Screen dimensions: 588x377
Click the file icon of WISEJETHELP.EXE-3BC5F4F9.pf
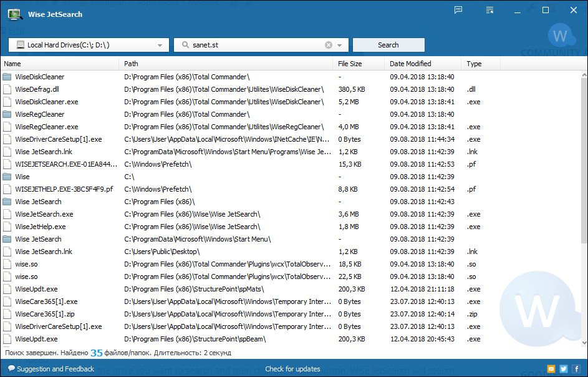point(7,189)
